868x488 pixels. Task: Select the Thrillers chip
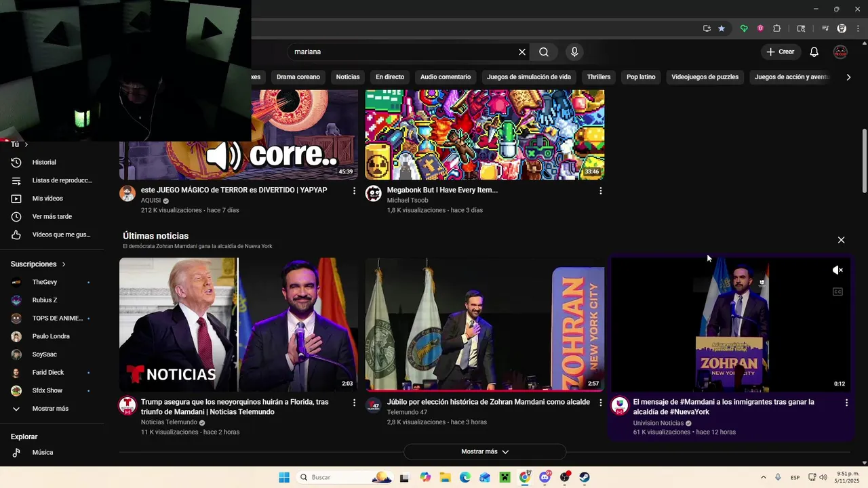click(x=599, y=77)
